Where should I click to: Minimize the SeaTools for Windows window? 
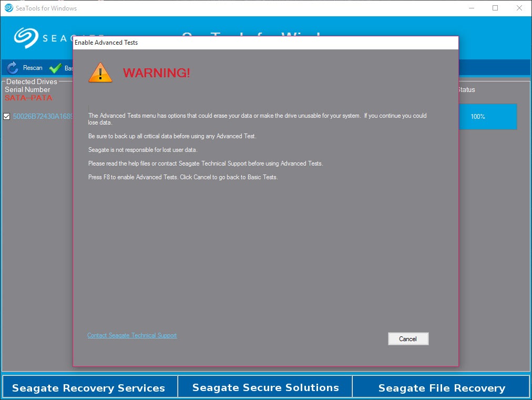[x=472, y=8]
